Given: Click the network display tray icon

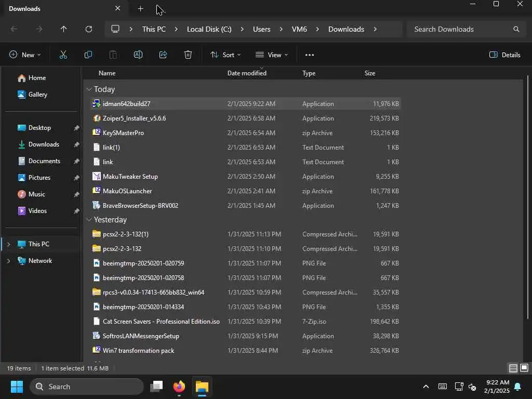Looking at the screenshot, I should click(459, 387).
